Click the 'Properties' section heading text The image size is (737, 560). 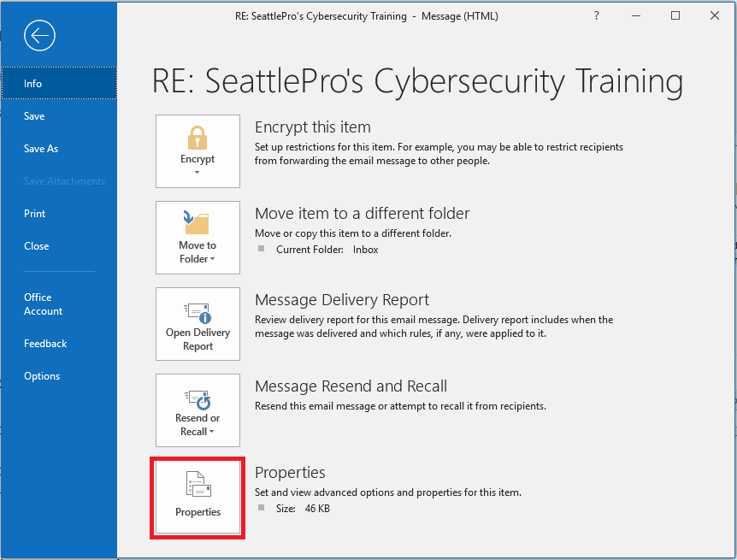coord(290,473)
